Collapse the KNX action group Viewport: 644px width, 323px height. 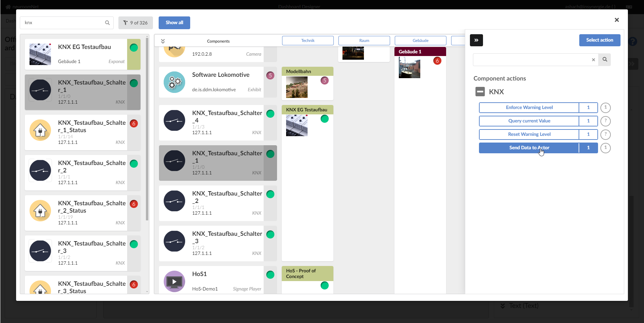click(480, 92)
